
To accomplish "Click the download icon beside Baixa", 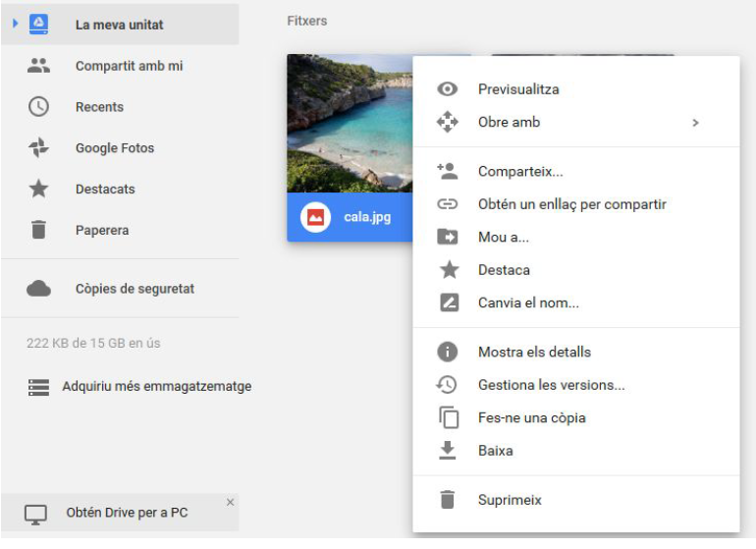I will (x=448, y=450).
